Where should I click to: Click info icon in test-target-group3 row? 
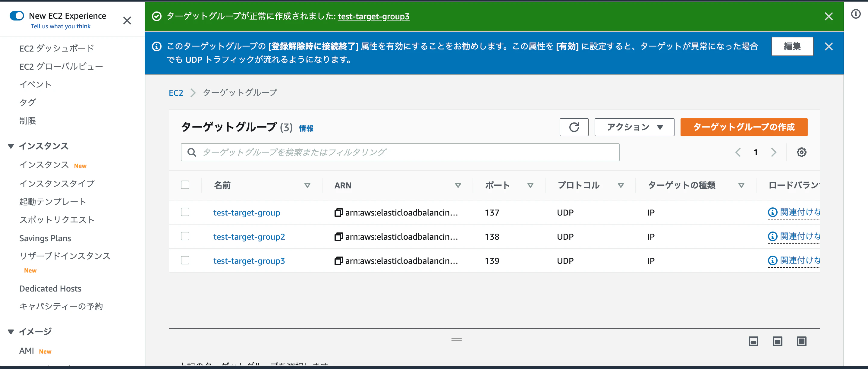[772, 260]
